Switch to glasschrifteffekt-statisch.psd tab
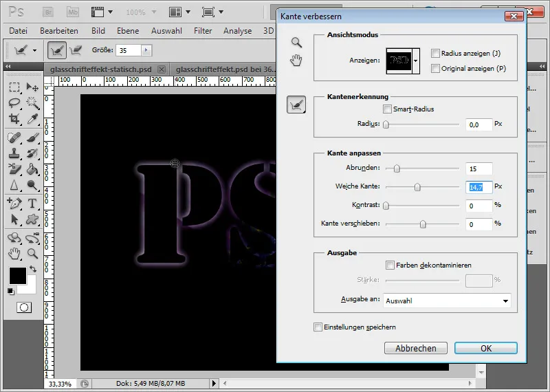The image size is (550, 392). [x=100, y=69]
